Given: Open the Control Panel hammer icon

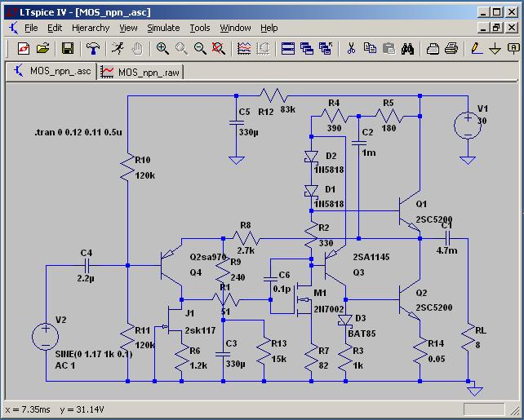Looking at the screenshot, I should [93, 49].
